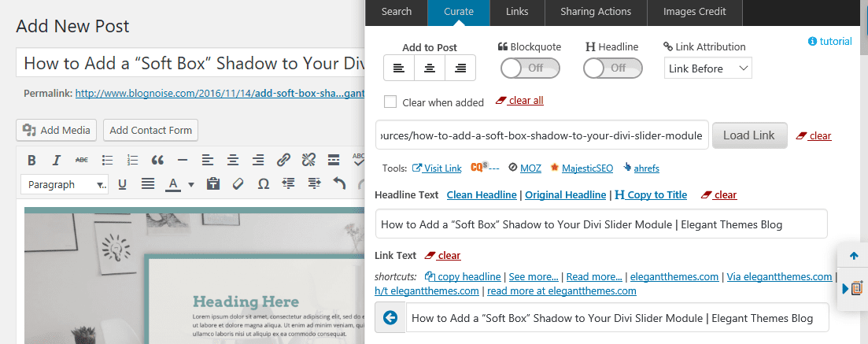Click the 'clear all' link
This screenshot has width=868, height=344.
(x=520, y=100)
